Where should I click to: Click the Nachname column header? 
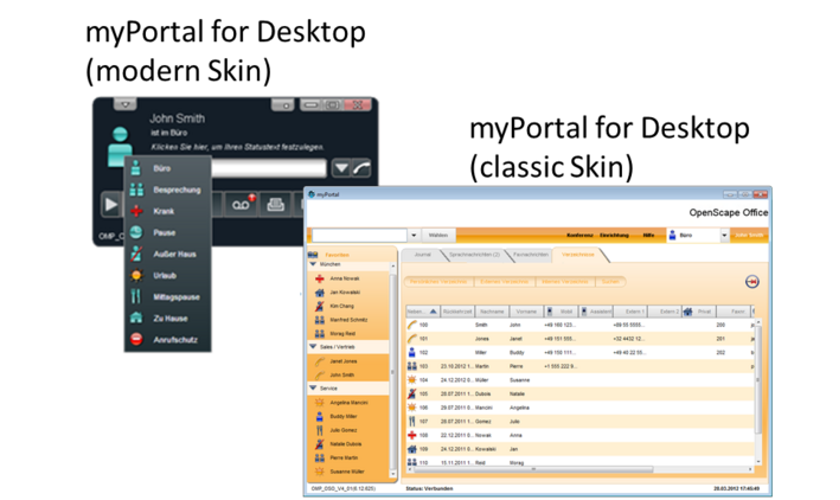[492, 311]
